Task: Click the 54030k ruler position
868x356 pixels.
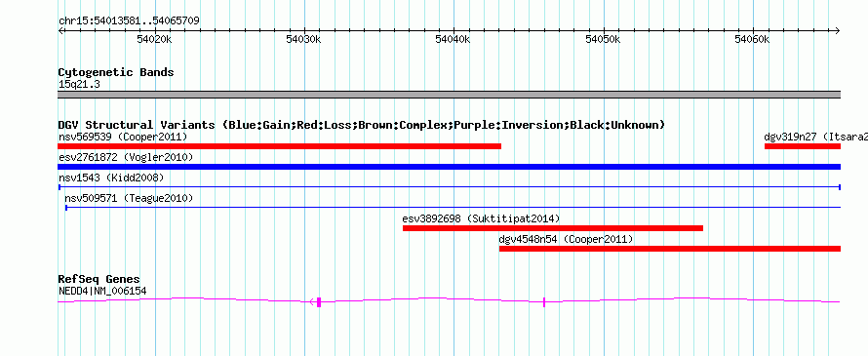Action: pyautogui.click(x=304, y=39)
